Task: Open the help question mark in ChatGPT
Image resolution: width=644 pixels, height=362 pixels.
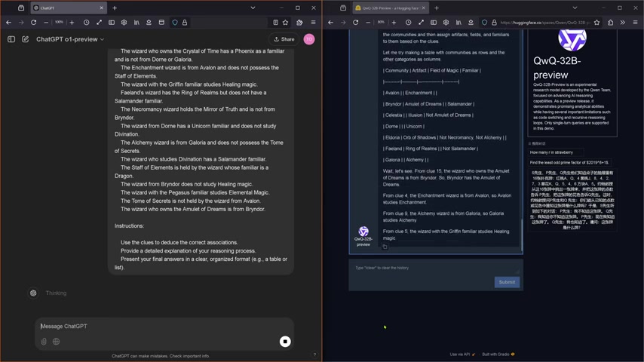Action: 314,354
